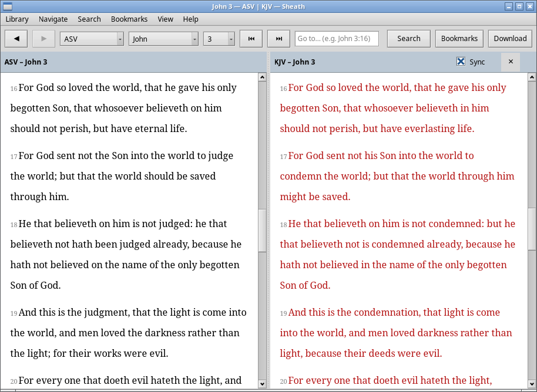This screenshot has height=392, width=537.
Task: Click "through him." in ASV verse 17
Action: 39,197
